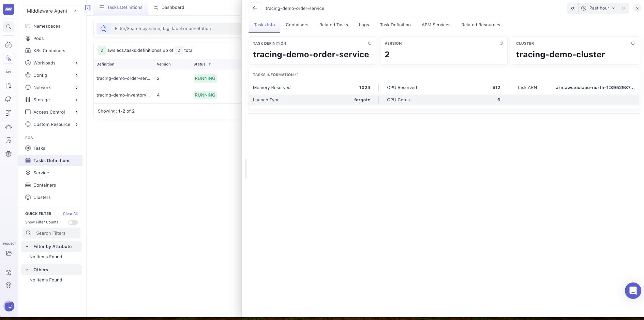
Task: Open the Related Resources tab
Action: (481, 25)
